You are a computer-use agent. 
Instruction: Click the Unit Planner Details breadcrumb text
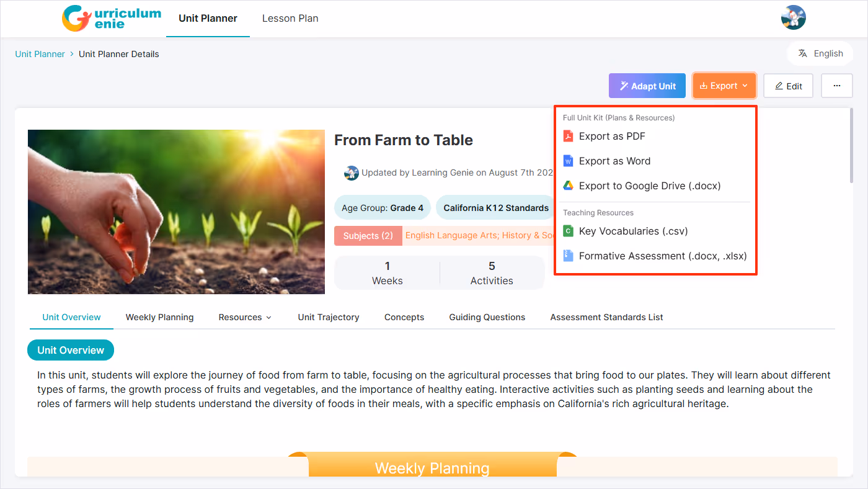(x=119, y=54)
